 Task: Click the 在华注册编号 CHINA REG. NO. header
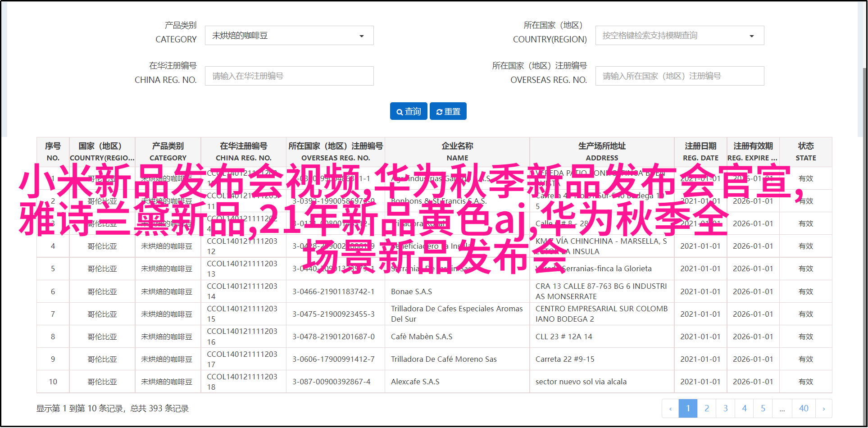[244, 152]
